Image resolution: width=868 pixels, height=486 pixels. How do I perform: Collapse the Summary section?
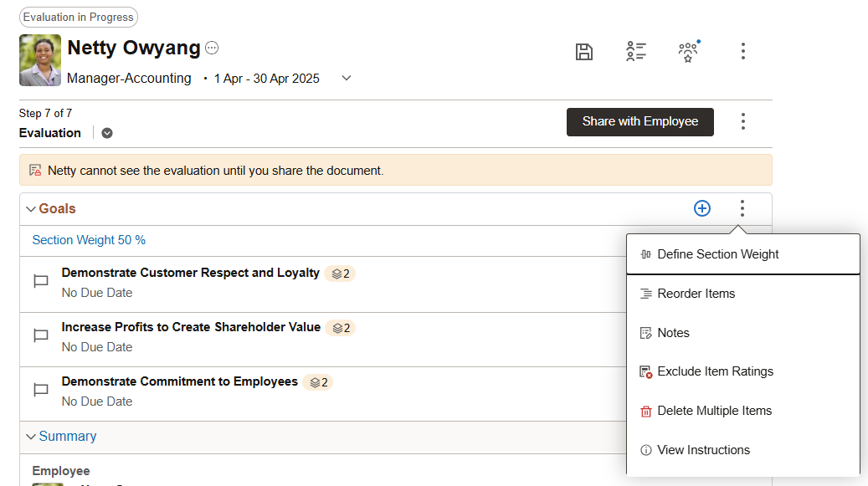point(31,437)
